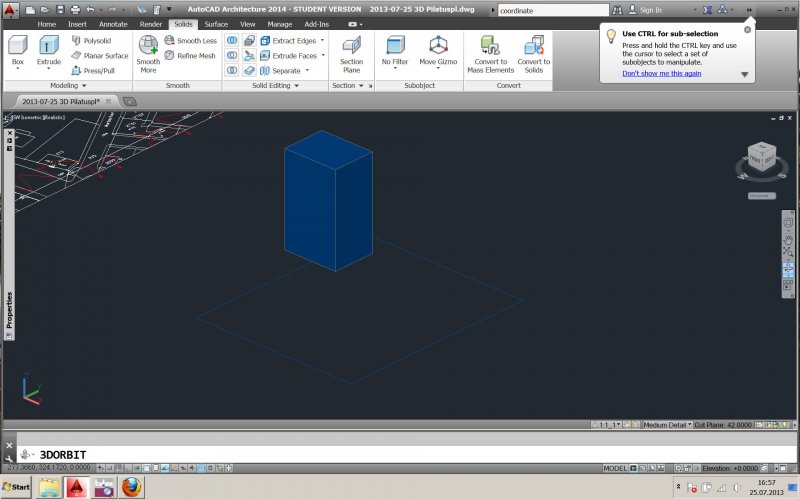Open the Properties palette side tab
The image size is (800, 500).
9,310
